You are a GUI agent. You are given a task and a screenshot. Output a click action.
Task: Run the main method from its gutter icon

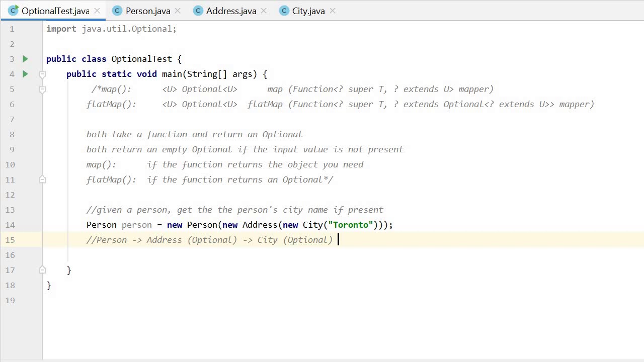[x=25, y=74]
